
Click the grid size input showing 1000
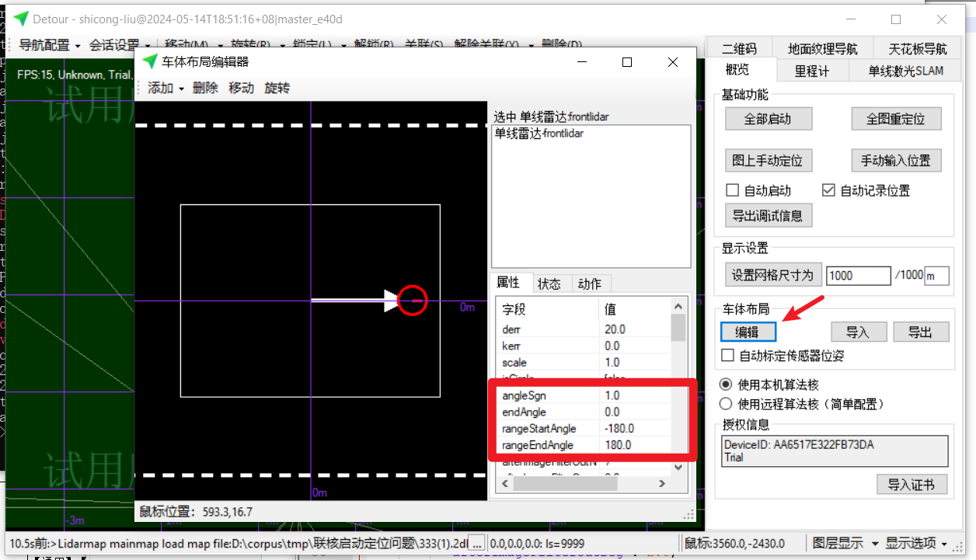[x=858, y=276]
